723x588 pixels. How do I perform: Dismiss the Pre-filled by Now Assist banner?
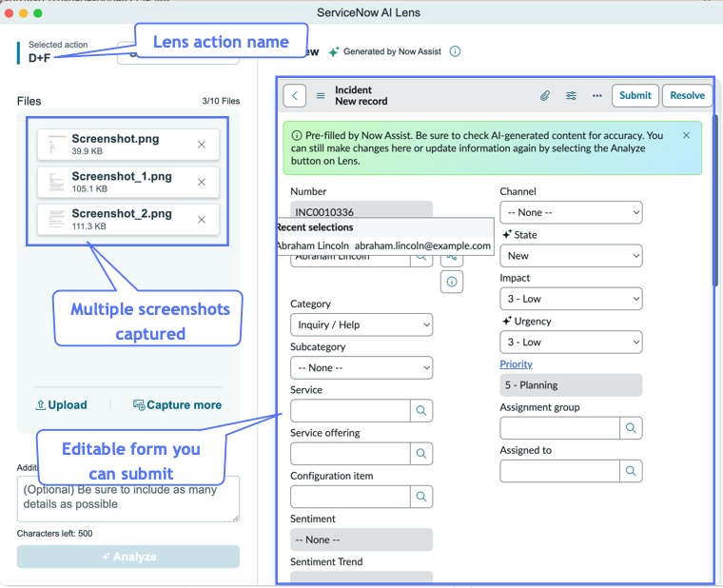(x=686, y=135)
